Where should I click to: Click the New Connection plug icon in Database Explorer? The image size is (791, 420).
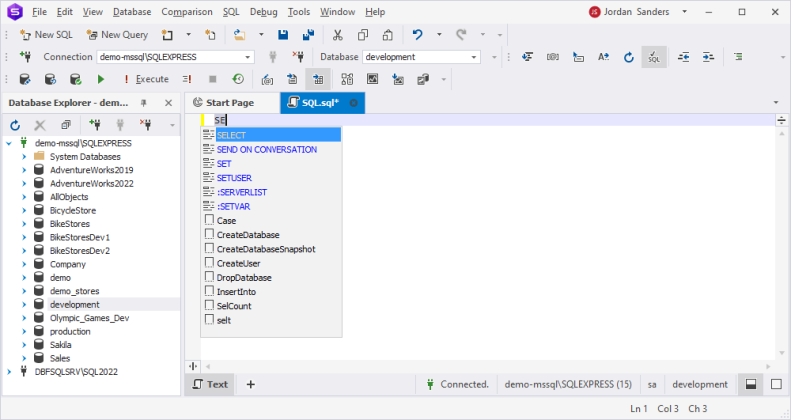click(x=94, y=125)
